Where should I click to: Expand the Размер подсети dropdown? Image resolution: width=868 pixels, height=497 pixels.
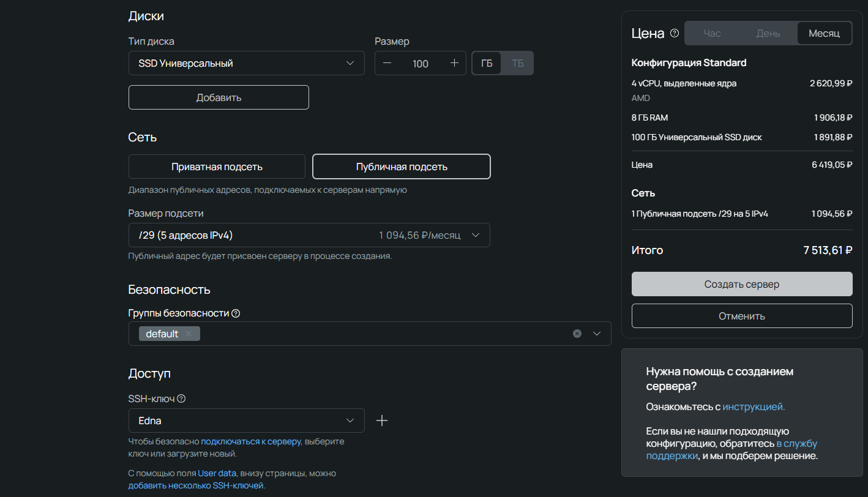point(309,235)
